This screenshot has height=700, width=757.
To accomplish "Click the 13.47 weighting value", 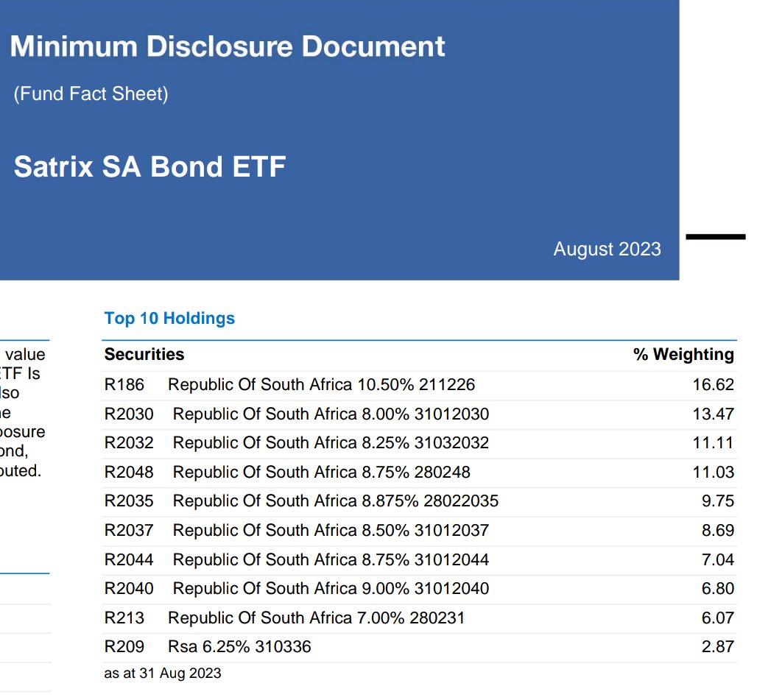I will [x=713, y=414].
